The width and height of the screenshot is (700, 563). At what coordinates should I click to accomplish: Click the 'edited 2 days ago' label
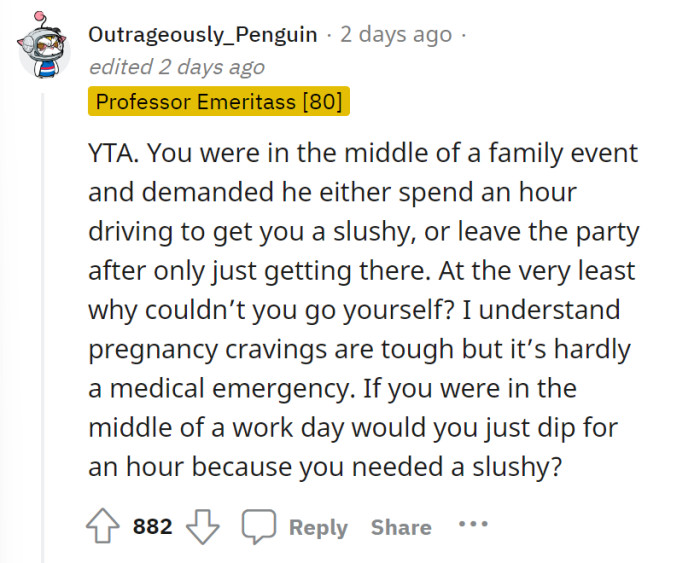click(177, 67)
